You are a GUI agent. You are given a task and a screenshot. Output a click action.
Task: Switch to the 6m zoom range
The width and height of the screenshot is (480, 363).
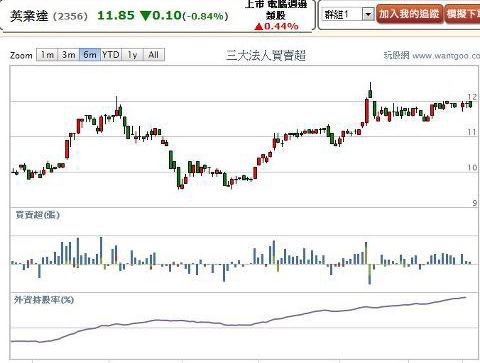point(90,55)
